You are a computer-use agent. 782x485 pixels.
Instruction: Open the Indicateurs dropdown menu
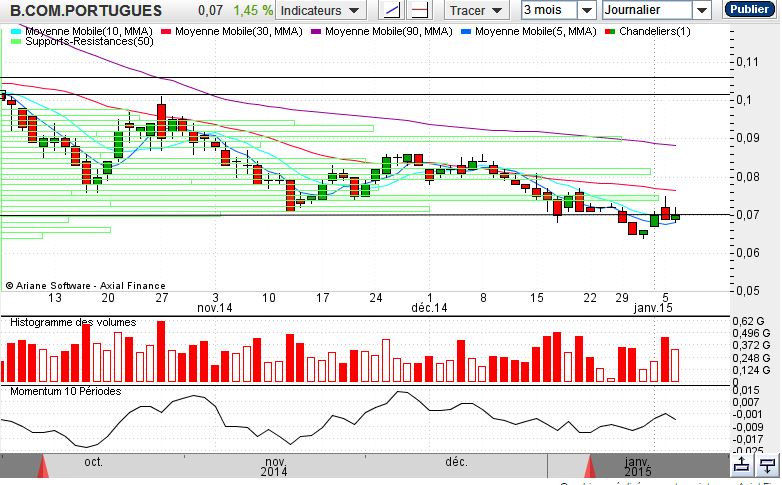[x=320, y=10]
